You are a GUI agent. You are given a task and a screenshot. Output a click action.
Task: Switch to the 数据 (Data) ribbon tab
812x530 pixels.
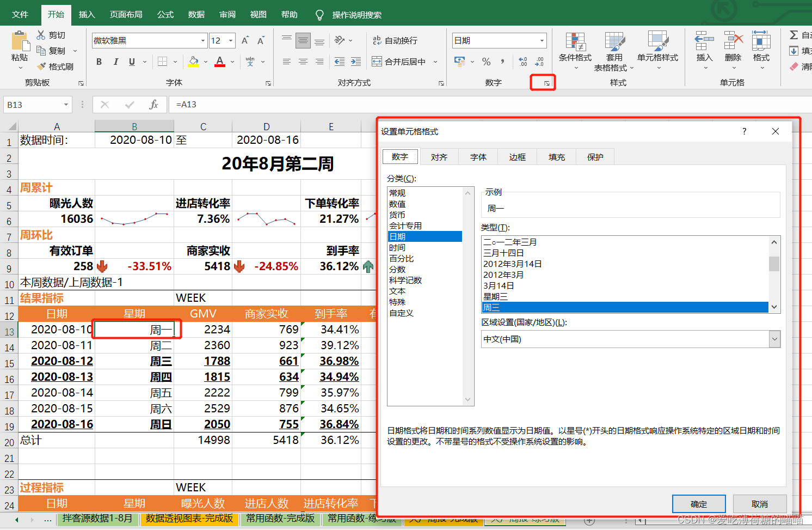tap(196, 15)
